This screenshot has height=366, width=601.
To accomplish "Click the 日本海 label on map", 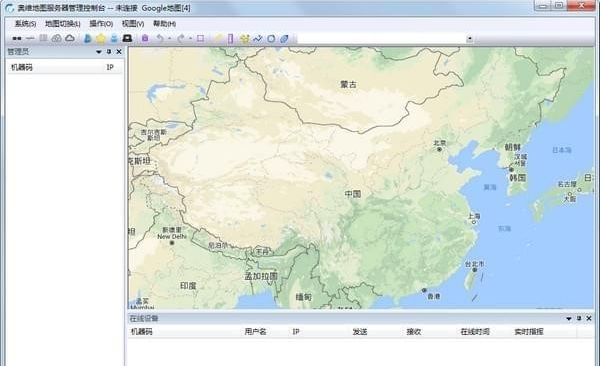I will tap(562, 150).
